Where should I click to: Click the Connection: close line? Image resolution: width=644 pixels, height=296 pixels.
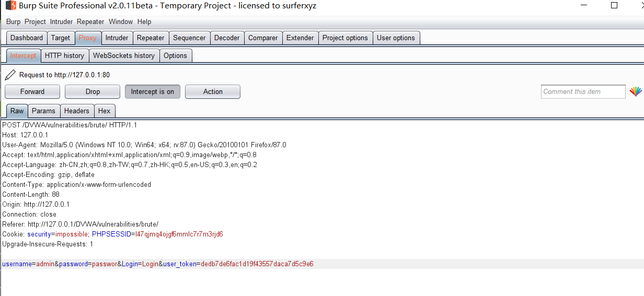coord(29,214)
